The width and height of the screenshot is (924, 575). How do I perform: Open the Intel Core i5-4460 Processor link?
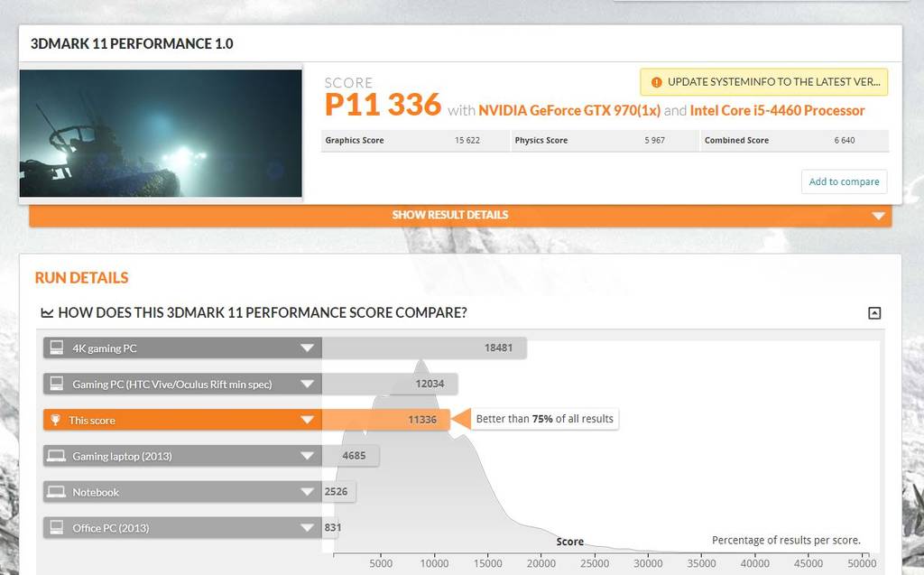[777, 110]
